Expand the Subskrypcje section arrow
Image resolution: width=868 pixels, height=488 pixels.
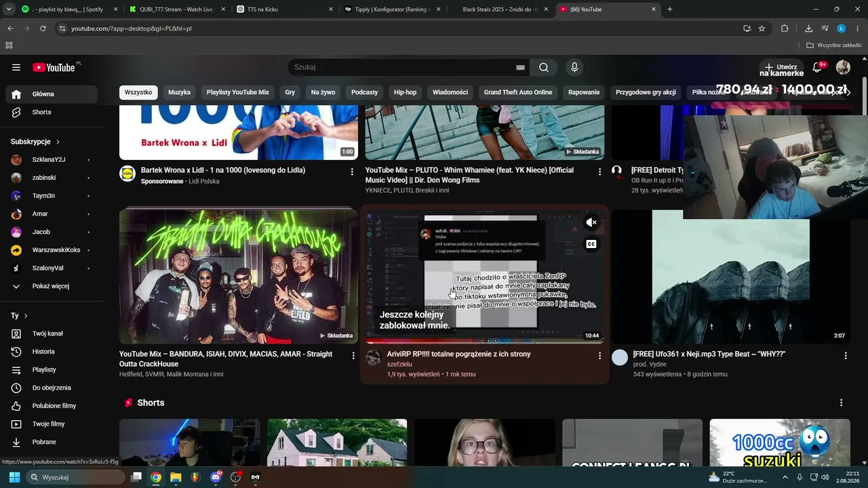point(58,142)
